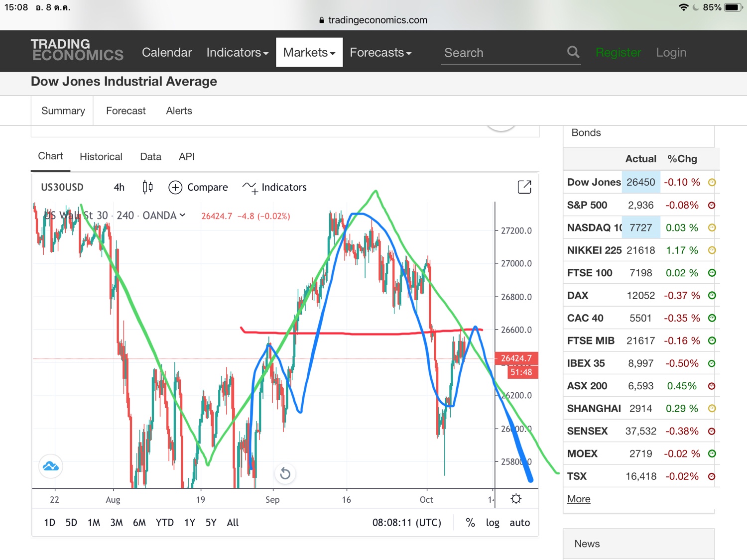
Task: Set chart range to 3M
Action: (x=117, y=523)
